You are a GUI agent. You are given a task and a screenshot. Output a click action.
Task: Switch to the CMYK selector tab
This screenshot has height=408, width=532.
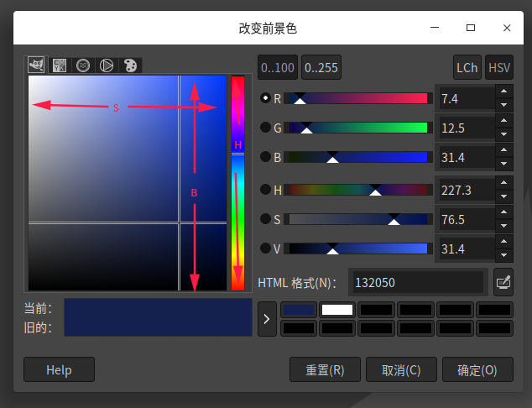pos(60,65)
